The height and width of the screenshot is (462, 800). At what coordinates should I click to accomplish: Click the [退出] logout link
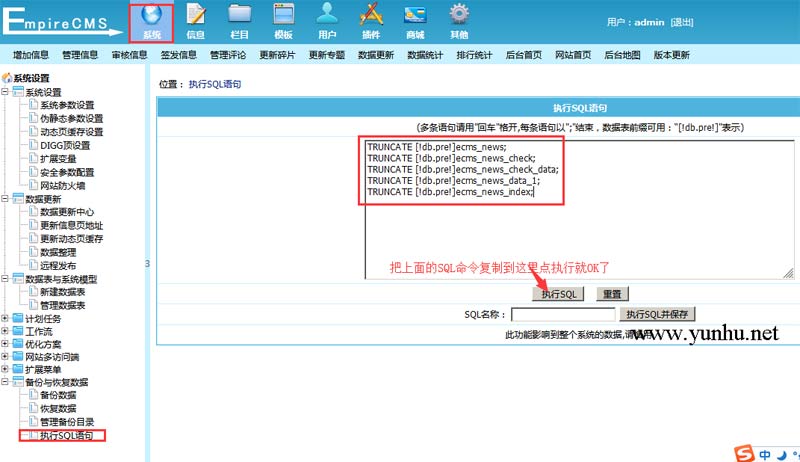[682, 22]
